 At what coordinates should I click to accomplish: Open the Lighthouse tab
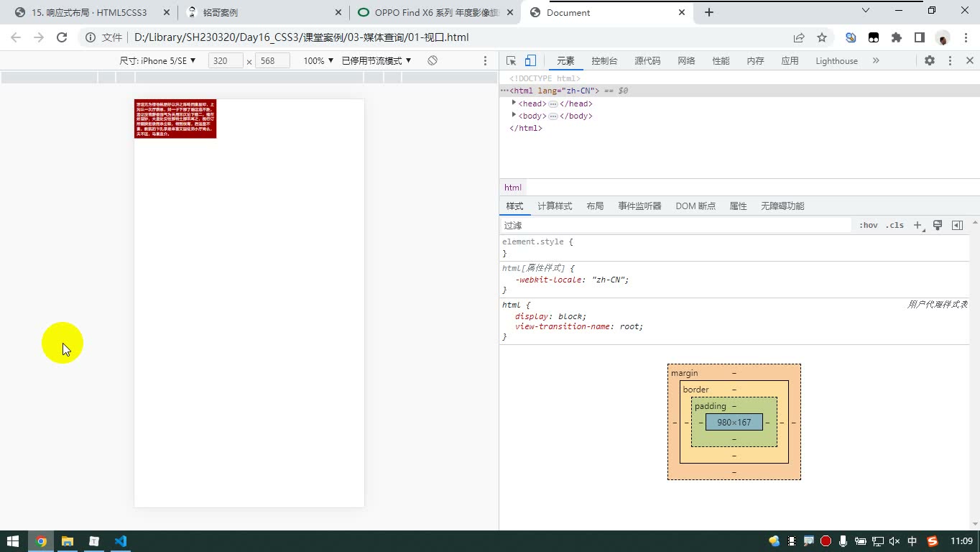(x=836, y=61)
